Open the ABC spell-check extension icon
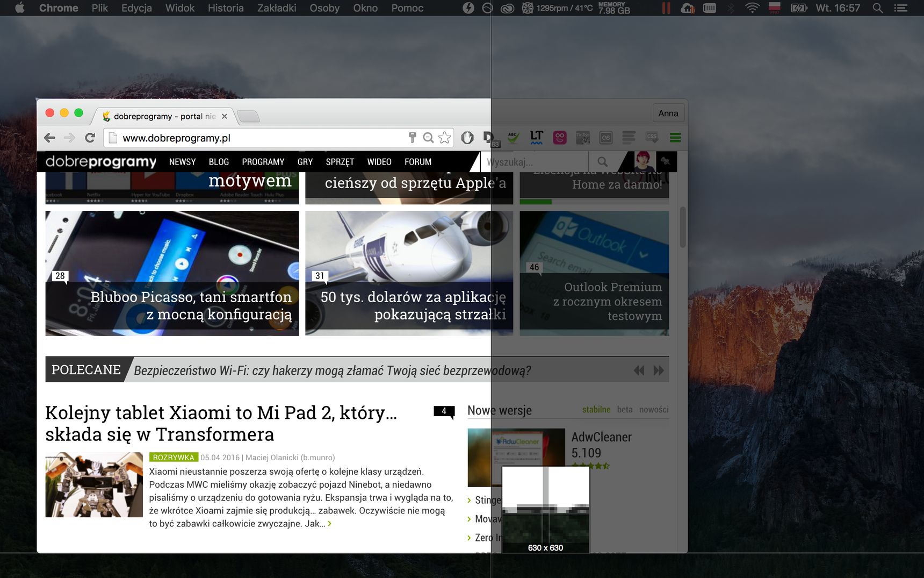This screenshot has height=578, width=924. (514, 138)
